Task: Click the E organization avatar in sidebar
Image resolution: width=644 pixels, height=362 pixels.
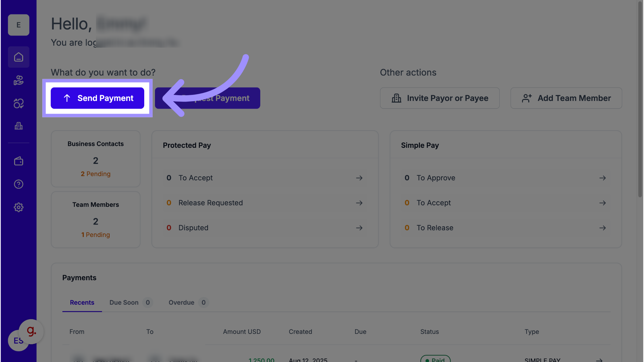Action: tap(18, 25)
